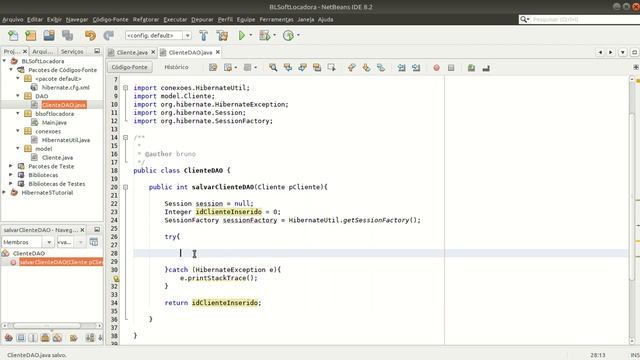Open the Refatorar menu

[x=146, y=19]
